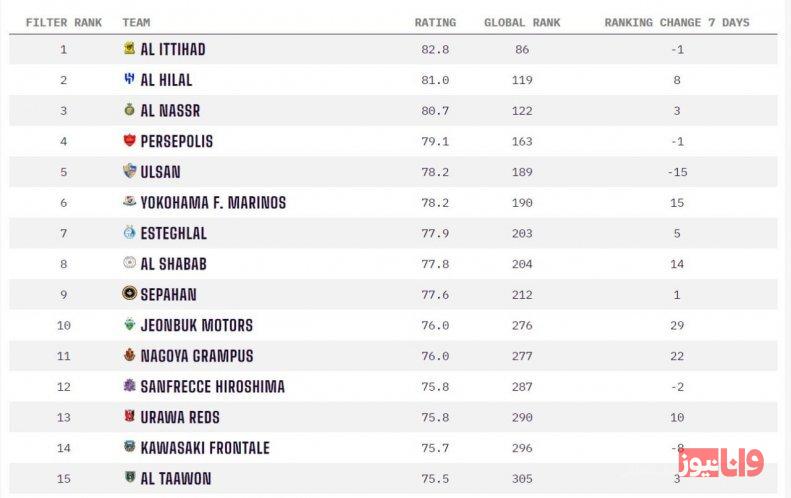
Task: Click the Ulsan team badge icon
Action: pos(129,172)
